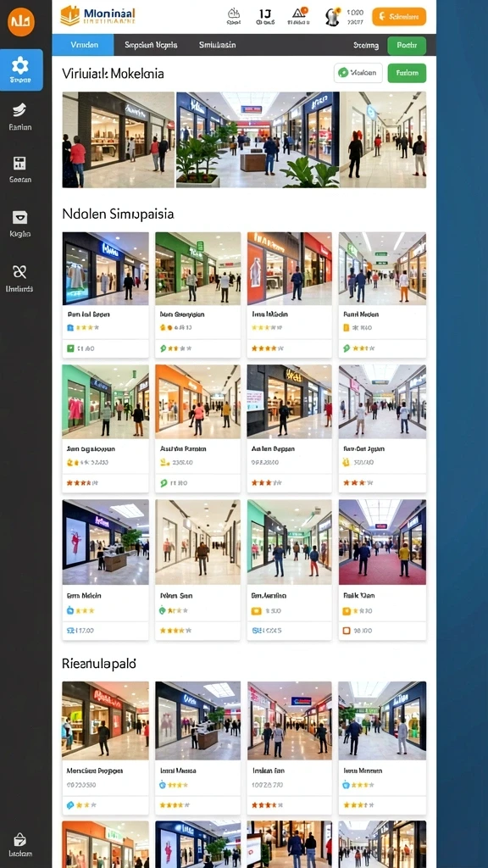Click the white Mokelen button
The height and width of the screenshot is (868, 488).
[x=358, y=73]
